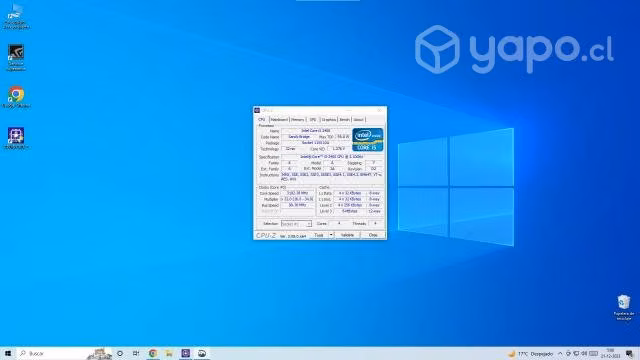The height and width of the screenshot is (360, 640).
Task: Click the Instructions list text
Action: (331, 177)
